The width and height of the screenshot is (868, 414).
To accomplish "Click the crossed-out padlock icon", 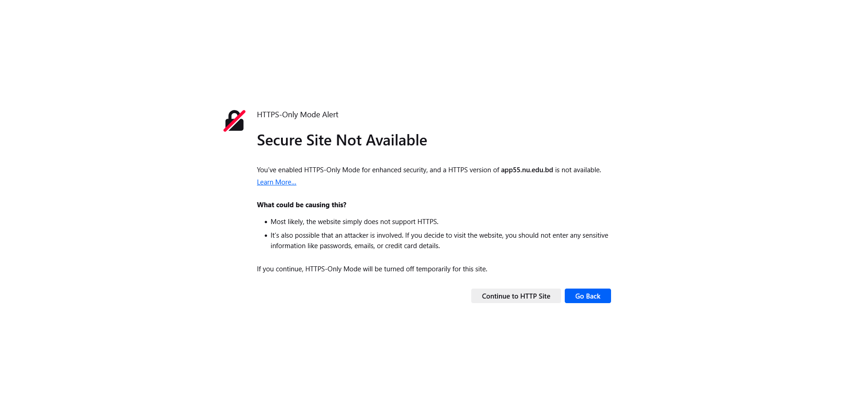I will 234,121.
